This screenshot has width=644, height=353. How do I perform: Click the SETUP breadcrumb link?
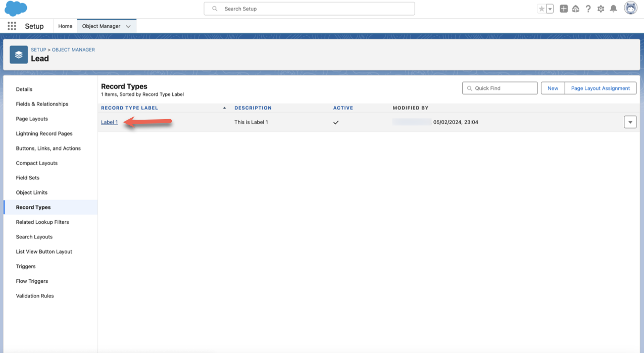click(38, 50)
